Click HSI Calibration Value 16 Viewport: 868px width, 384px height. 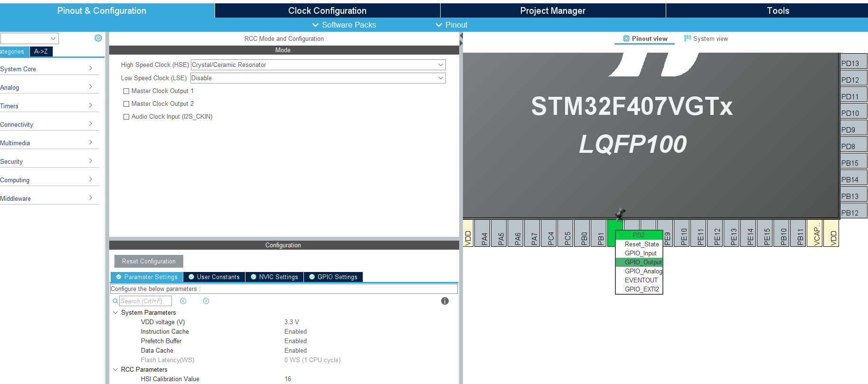point(288,379)
